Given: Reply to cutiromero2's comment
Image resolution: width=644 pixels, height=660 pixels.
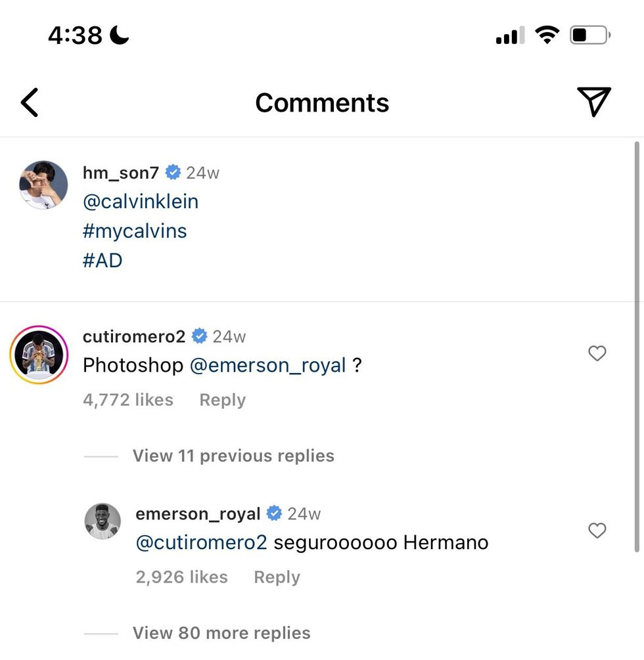Looking at the screenshot, I should click(x=222, y=399).
